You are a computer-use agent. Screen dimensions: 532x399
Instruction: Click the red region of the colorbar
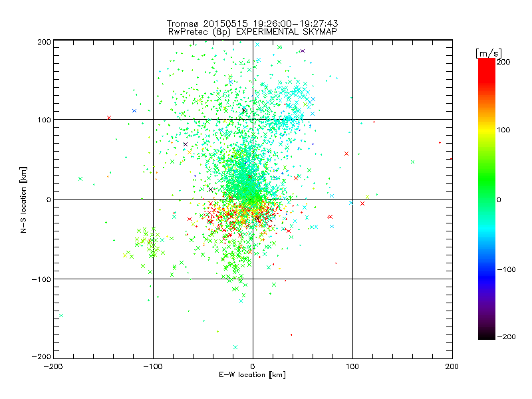click(487, 70)
